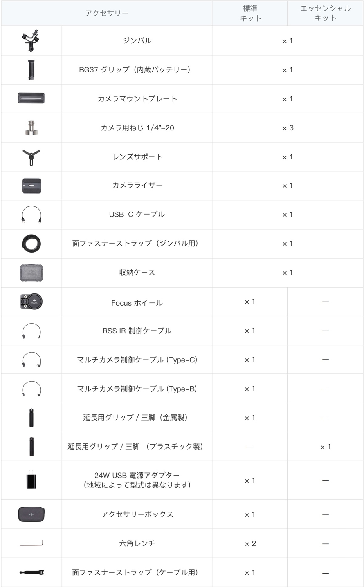
Task: Click the 1/4"-20 camera screw image
Action: tap(31, 128)
